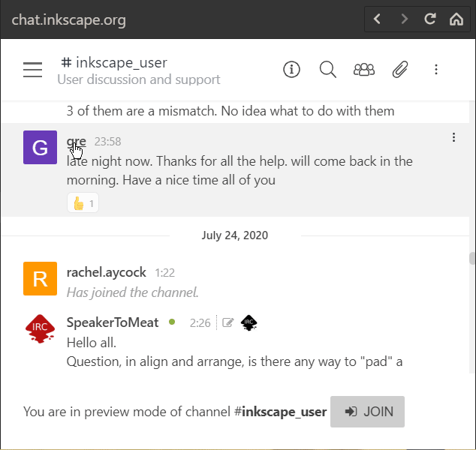Image resolution: width=476 pixels, height=450 pixels.
Task: Click the 'User discussion and support' topic
Action: click(139, 79)
